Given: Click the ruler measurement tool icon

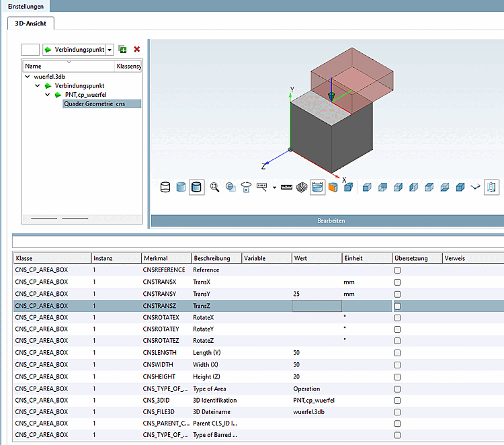Looking at the screenshot, I should point(286,188).
